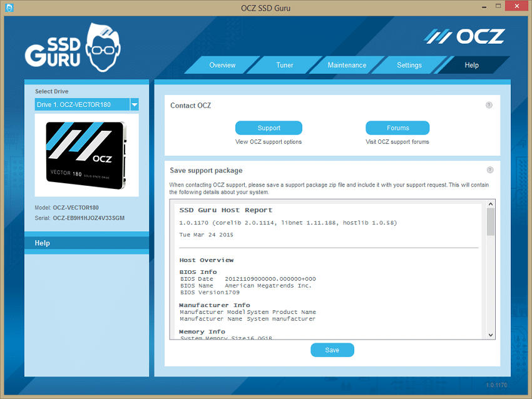The height and width of the screenshot is (399, 532).
Task: Click the 'Manufacturer Info' heading
Action: [215, 305]
